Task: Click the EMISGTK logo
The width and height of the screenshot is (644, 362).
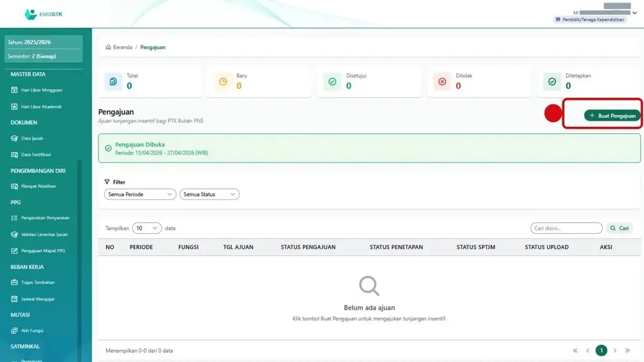Action: tap(43, 14)
